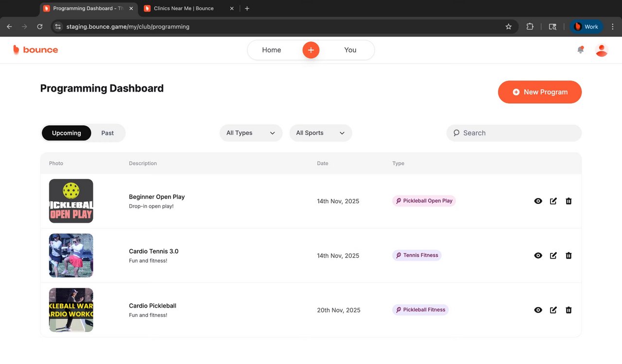Viewport: 622px width, 364px height.
Task: Create a New Program
Action: click(539, 92)
